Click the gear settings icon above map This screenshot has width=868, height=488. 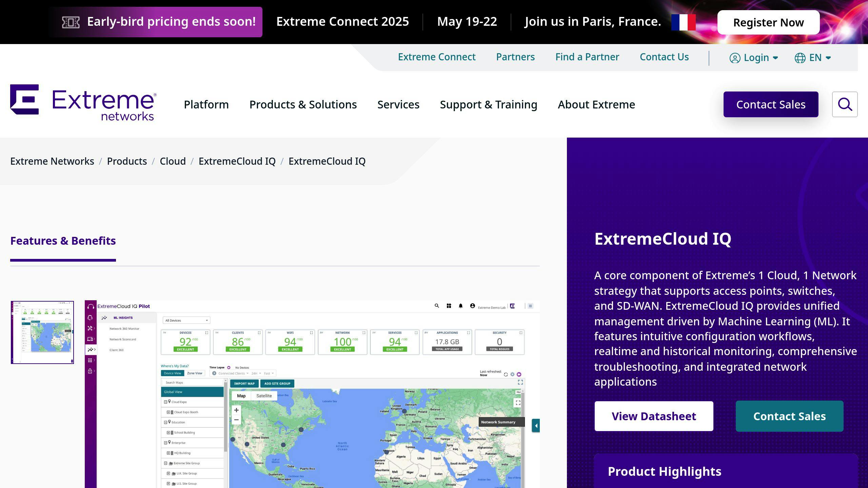click(512, 374)
